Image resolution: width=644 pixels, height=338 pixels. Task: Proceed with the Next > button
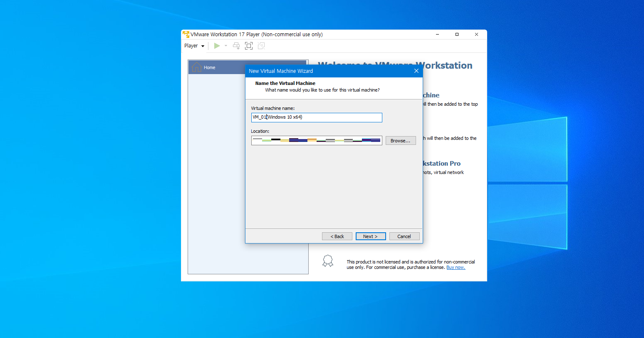click(x=371, y=236)
